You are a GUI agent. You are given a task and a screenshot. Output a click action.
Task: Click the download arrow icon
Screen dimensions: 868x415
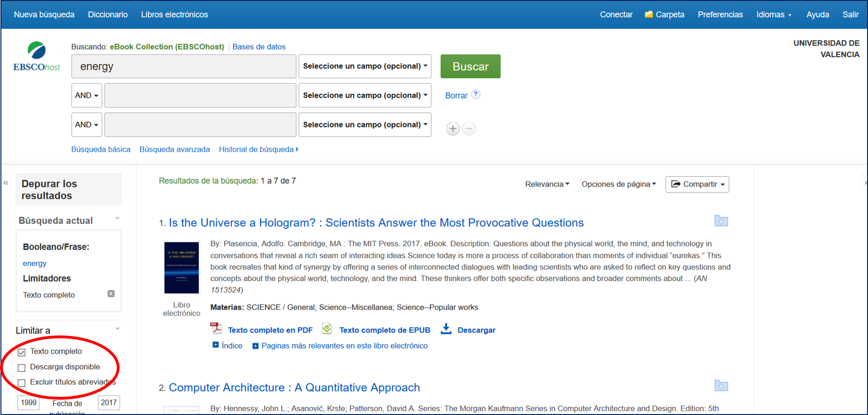446,329
